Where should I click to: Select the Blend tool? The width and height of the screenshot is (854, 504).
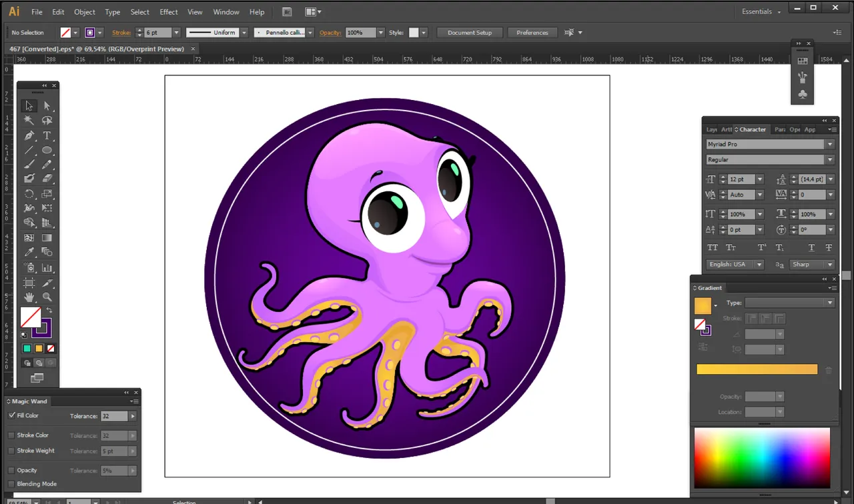pyautogui.click(x=47, y=252)
